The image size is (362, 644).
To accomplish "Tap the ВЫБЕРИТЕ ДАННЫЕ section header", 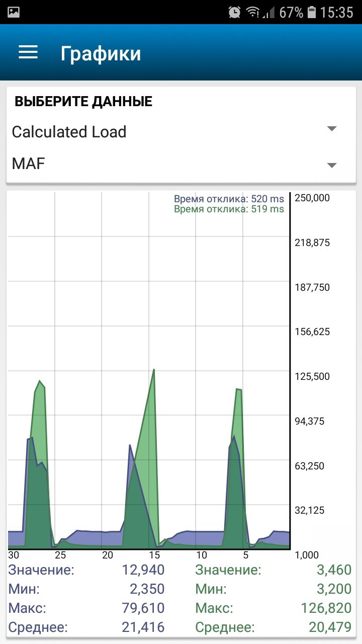I will pos(83,102).
